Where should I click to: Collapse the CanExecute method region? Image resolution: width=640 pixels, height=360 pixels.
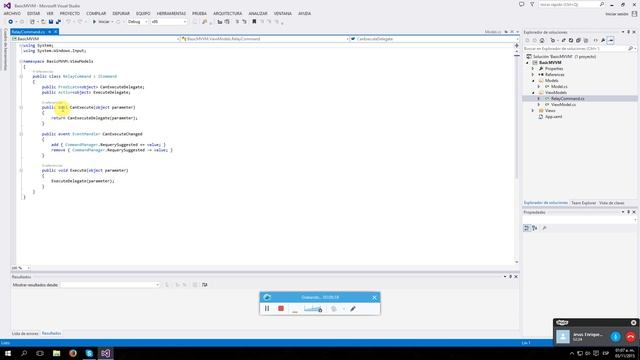click(21, 107)
